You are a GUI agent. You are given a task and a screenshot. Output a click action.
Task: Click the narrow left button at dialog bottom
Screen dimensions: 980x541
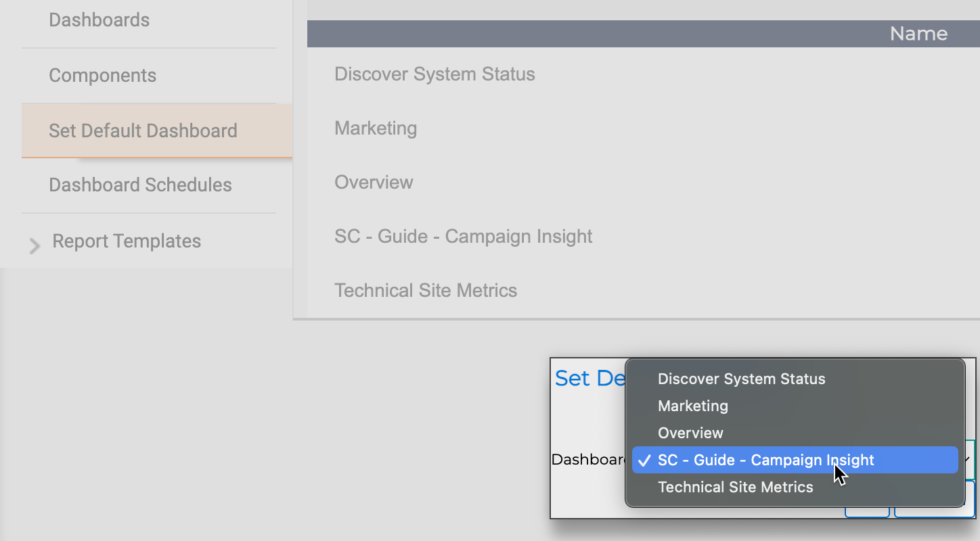[x=867, y=513]
